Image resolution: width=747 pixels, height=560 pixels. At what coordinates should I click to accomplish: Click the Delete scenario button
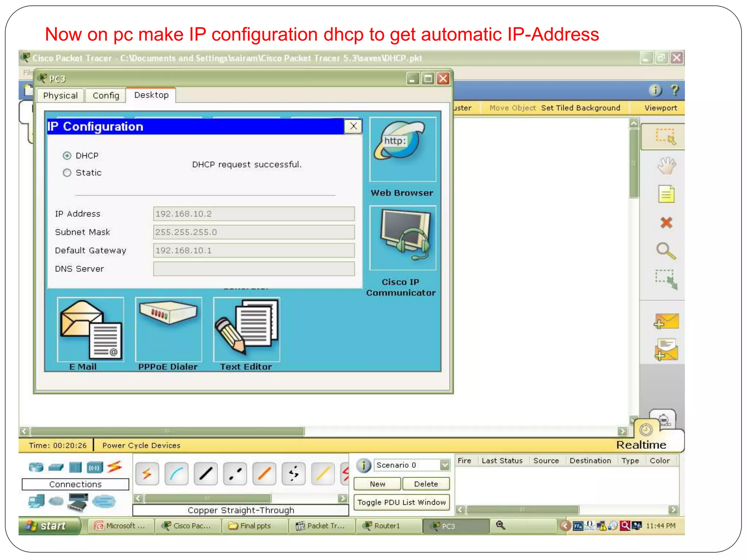[x=426, y=484]
